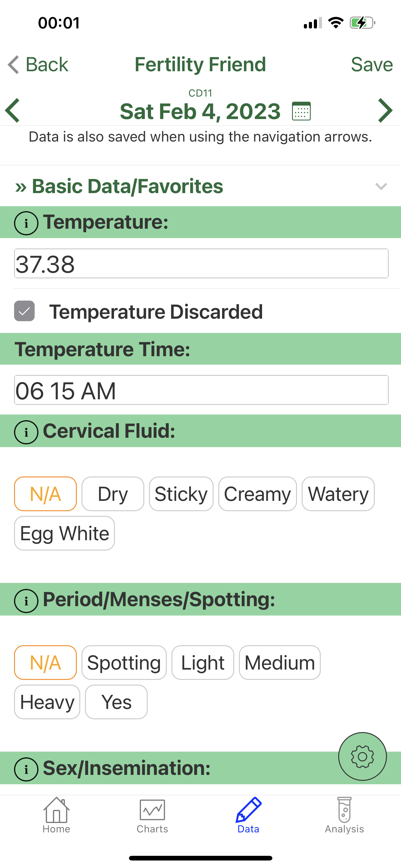Image resolution: width=401 pixels, height=868 pixels.
Task: Tap the Period/Menses/Spotting info icon
Action: coord(26,601)
